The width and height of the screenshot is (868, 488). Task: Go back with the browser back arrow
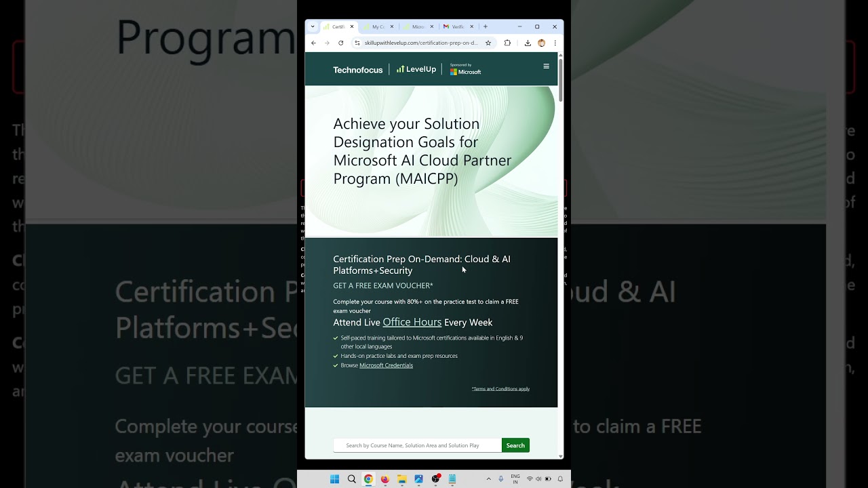coord(313,43)
